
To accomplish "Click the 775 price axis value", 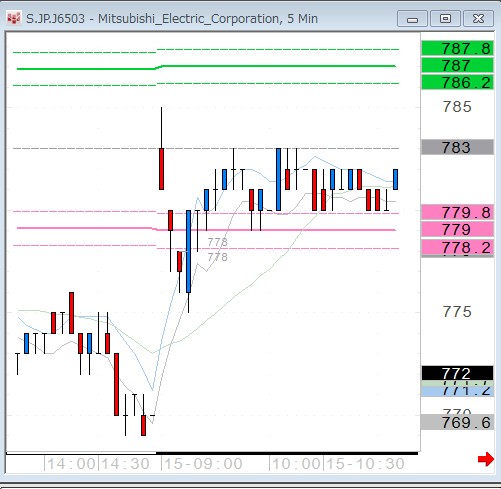I will pyautogui.click(x=457, y=312).
